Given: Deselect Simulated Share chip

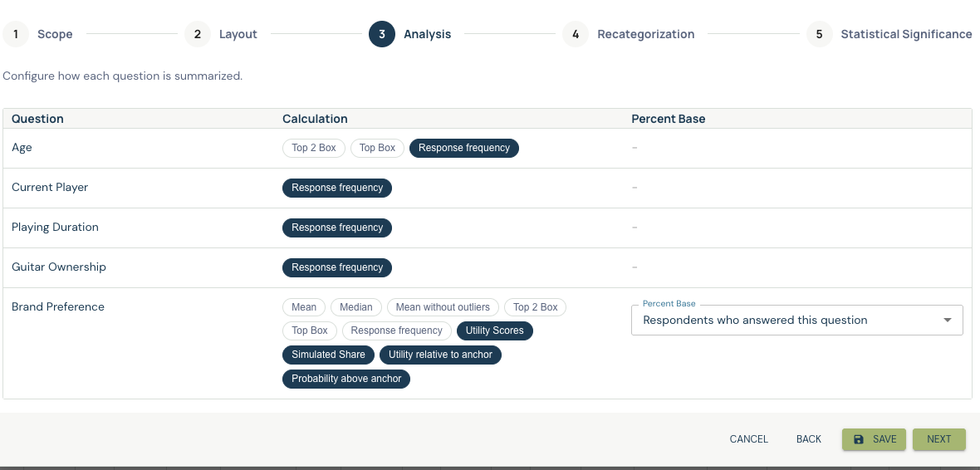Looking at the screenshot, I should pyautogui.click(x=328, y=355).
